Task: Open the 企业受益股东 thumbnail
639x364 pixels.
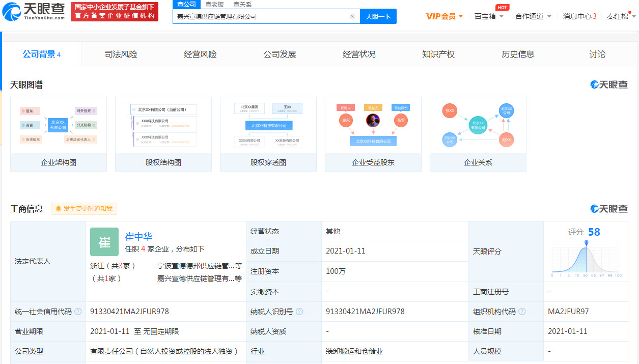Action: [x=373, y=134]
